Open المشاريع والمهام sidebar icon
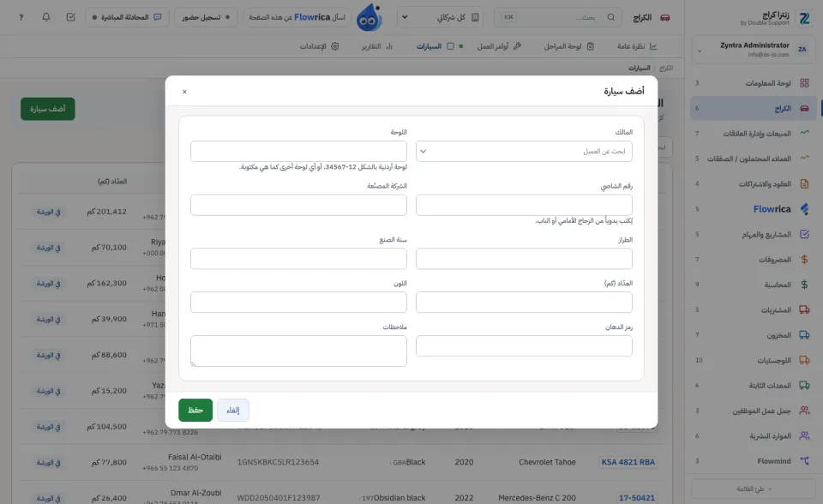This screenshot has width=823, height=504. (x=804, y=234)
